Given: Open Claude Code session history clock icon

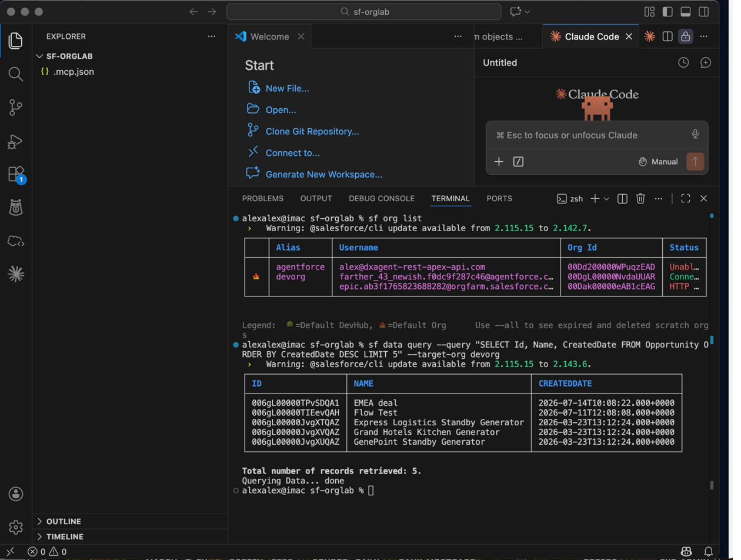Looking at the screenshot, I should (683, 62).
